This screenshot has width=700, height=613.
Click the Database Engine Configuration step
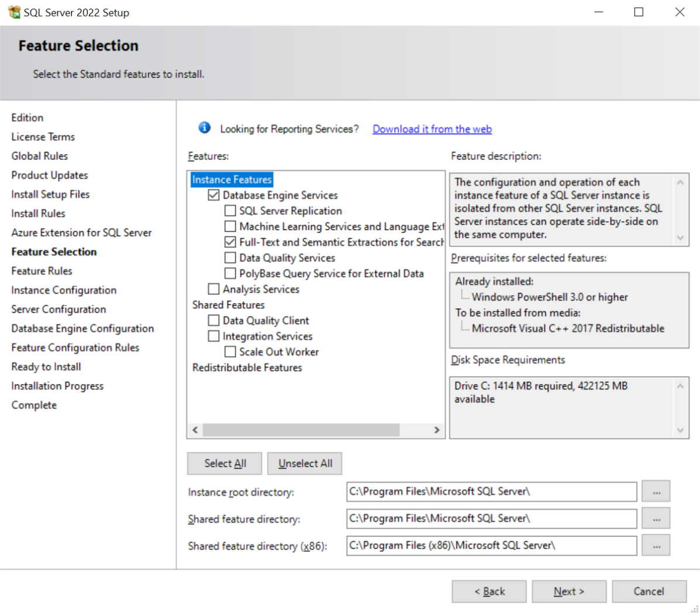coord(82,329)
